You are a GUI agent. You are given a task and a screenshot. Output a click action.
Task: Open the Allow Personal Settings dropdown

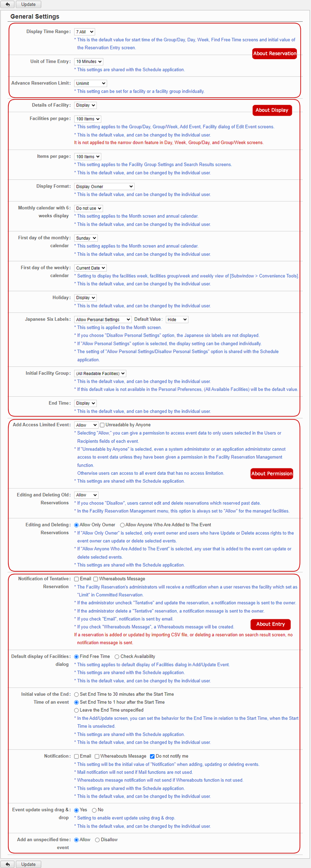click(103, 319)
